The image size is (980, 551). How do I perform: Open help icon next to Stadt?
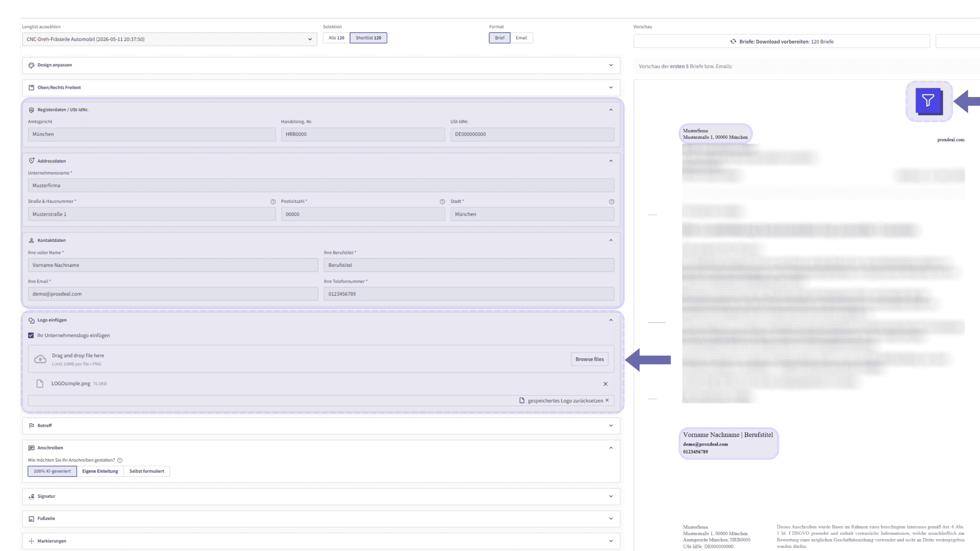[x=611, y=202]
